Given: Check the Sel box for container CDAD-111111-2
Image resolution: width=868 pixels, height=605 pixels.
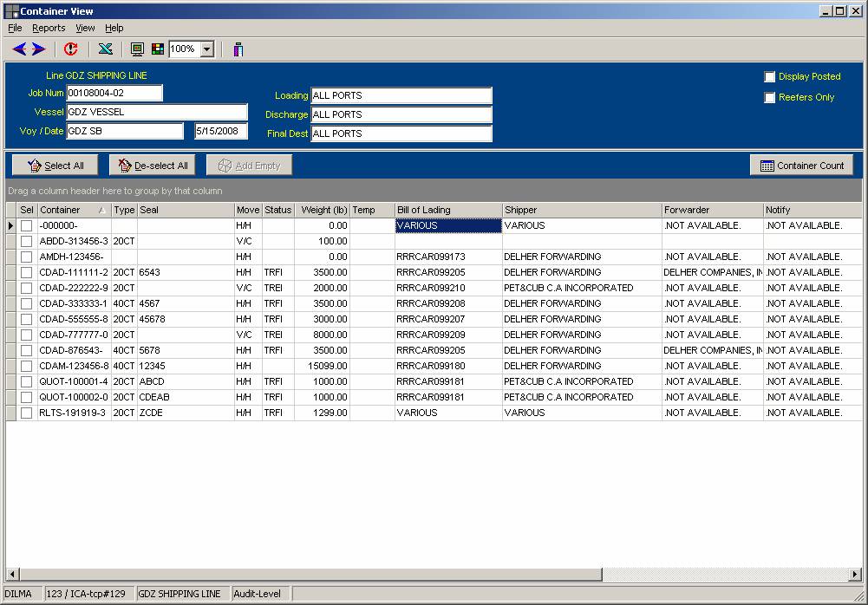Looking at the screenshot, I should (27, 272).
